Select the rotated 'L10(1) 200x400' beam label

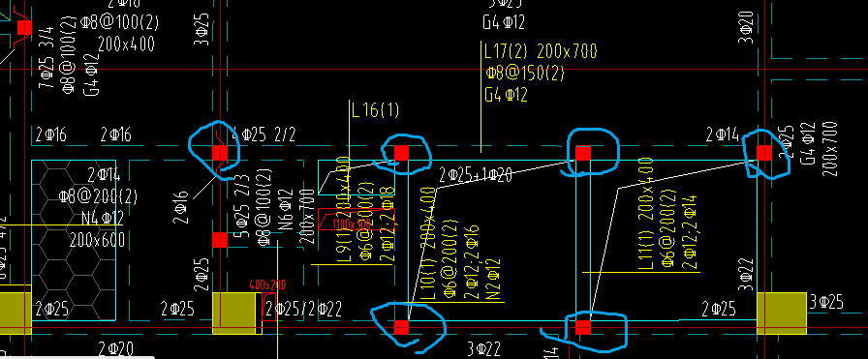click(428, 244)
